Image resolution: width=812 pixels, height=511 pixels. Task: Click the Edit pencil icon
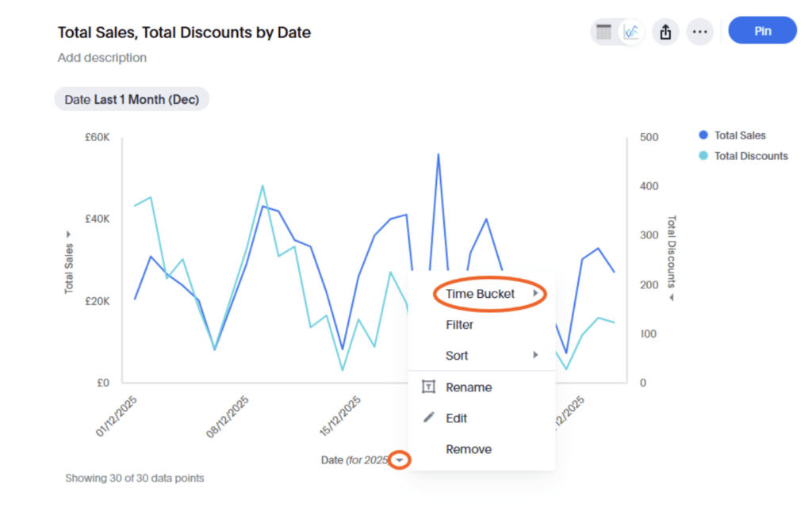tap(429, 418)
